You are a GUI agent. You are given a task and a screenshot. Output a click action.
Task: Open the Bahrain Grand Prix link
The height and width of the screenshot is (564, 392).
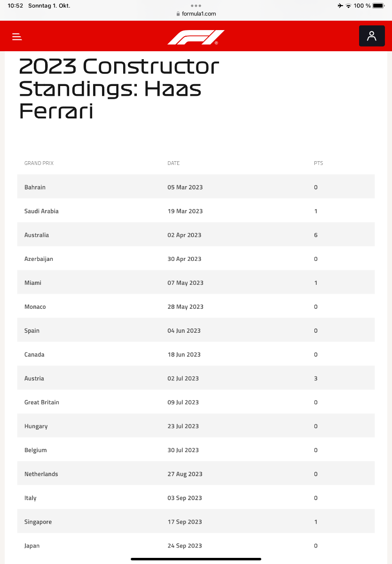tap(35, 187)
